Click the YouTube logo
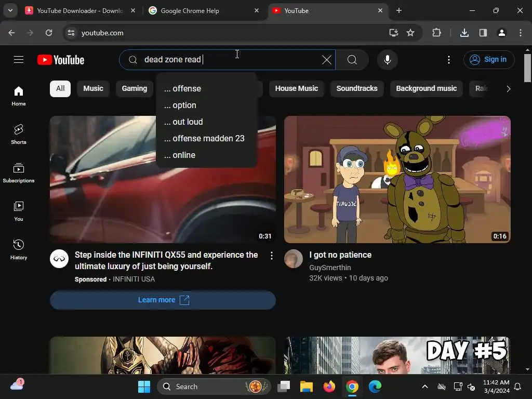The height and width of the screenshot is (399, 532). pyautogui.click(x=61, y=60)
